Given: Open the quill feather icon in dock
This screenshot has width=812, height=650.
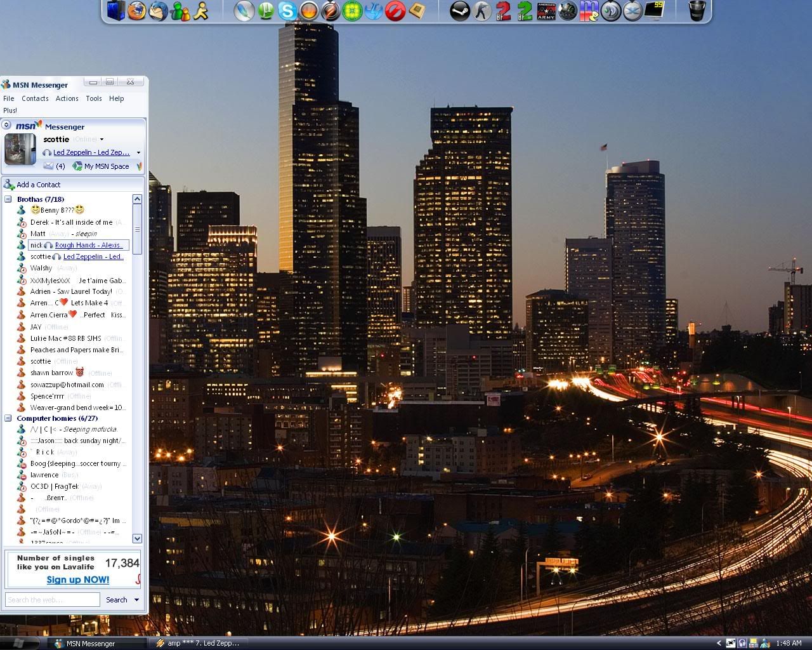Looking at the screenshot, I should (244, 11).
